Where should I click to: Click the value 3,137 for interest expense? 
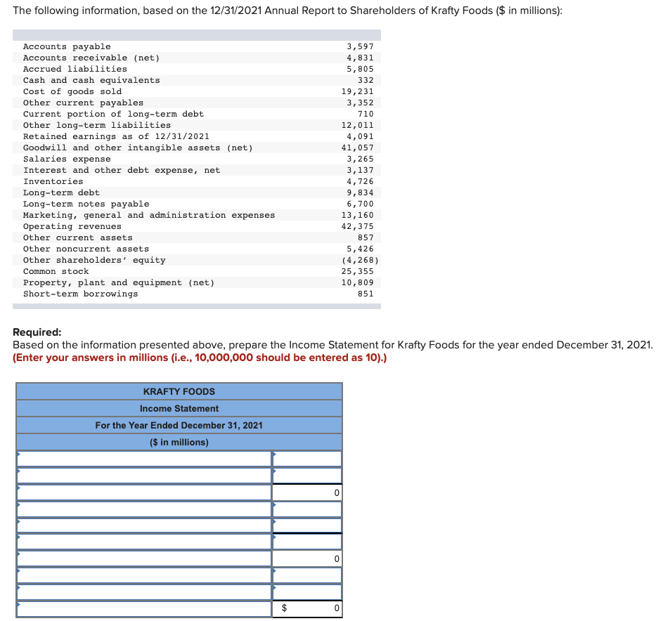360,170
